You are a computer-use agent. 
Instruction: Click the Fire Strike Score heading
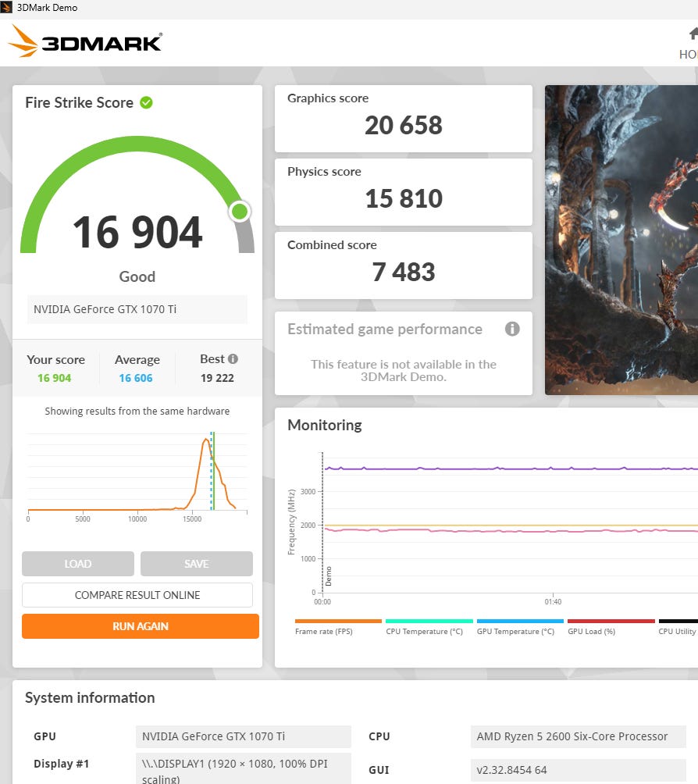click(x=80, y=102)
